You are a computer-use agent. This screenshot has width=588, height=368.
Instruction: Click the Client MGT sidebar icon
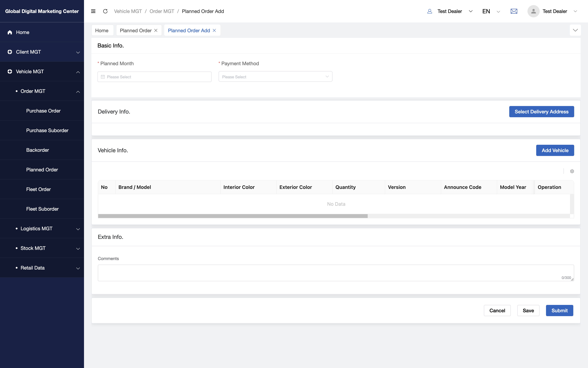[x=10, y=52]
